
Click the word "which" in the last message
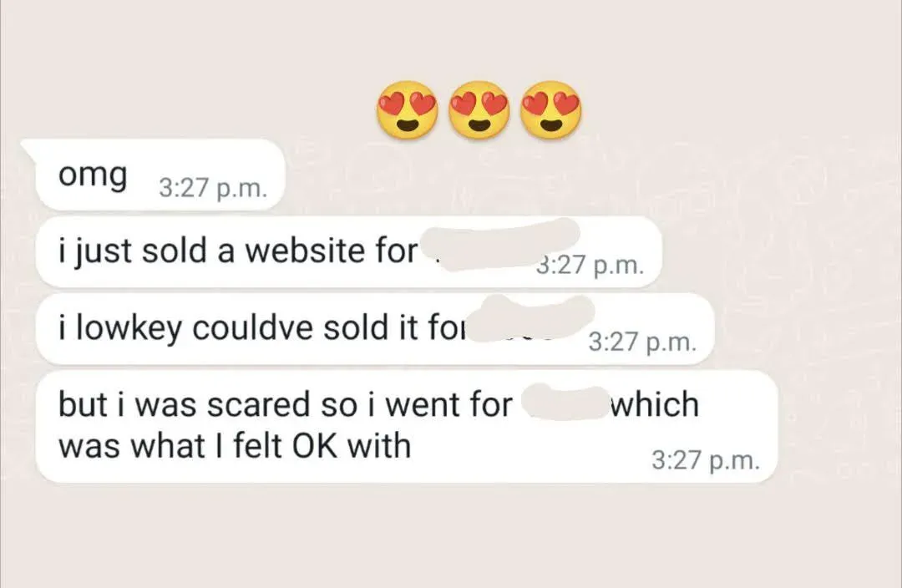pyautogui.click(x=655, y=404)
